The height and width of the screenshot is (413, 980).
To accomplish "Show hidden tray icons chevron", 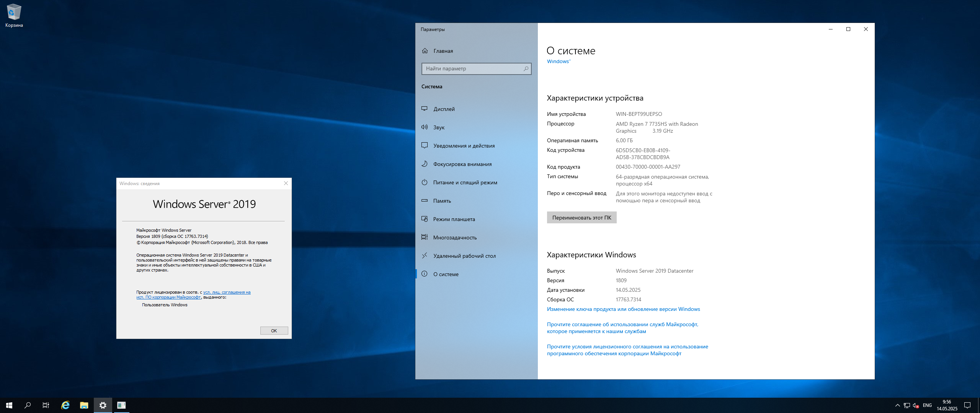I will [x=897, y=405].
